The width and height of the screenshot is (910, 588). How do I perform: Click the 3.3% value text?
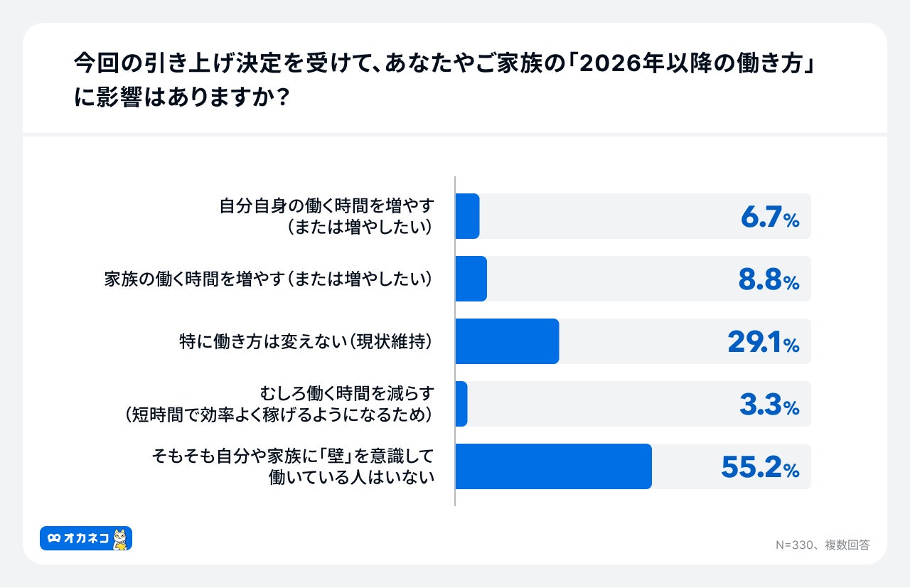pyautogui.click(x=769, y=405)
